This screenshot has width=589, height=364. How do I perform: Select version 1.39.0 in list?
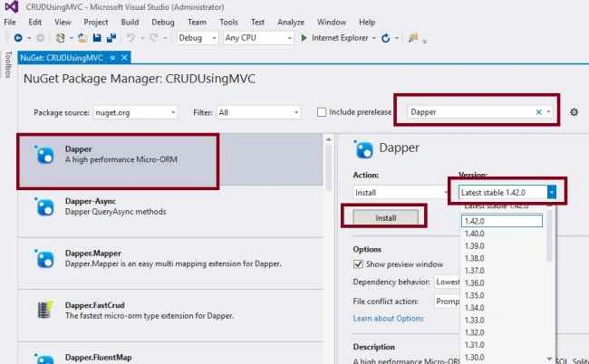[503, 245]
